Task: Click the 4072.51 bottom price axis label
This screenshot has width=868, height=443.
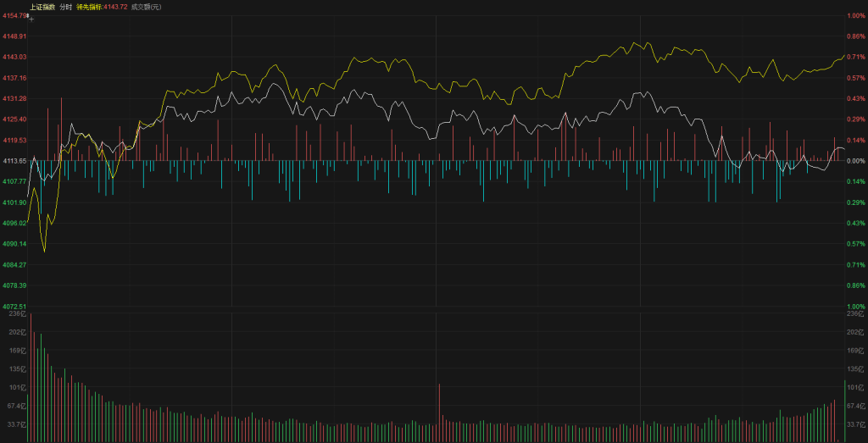Action: (x=14, y=306)
